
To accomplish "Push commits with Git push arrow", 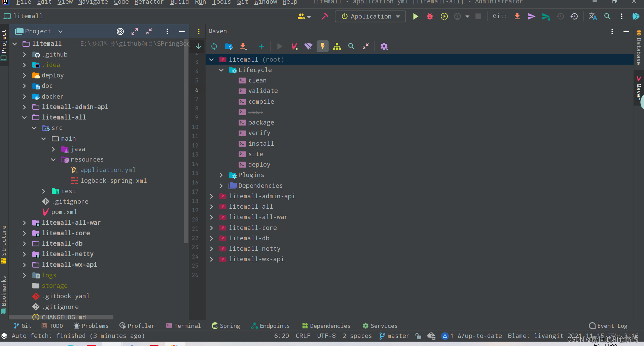I will [532, 16].
